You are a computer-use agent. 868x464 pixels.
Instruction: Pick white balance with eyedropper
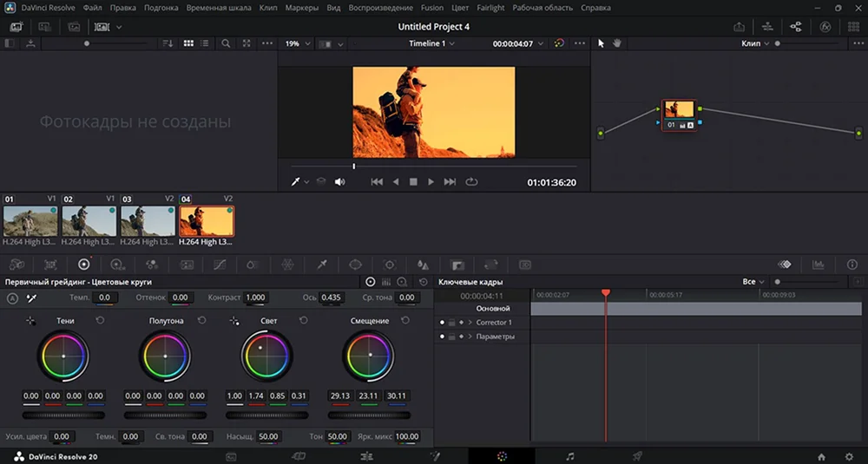[x=31, y=298]
